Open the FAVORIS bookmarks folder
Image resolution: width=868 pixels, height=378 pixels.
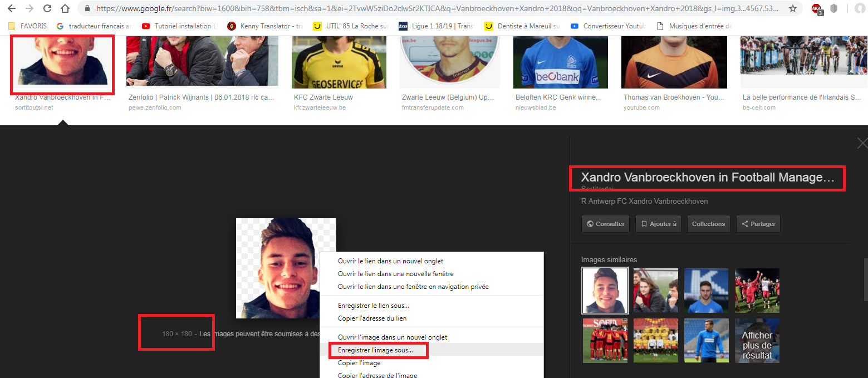pos(28,26)
